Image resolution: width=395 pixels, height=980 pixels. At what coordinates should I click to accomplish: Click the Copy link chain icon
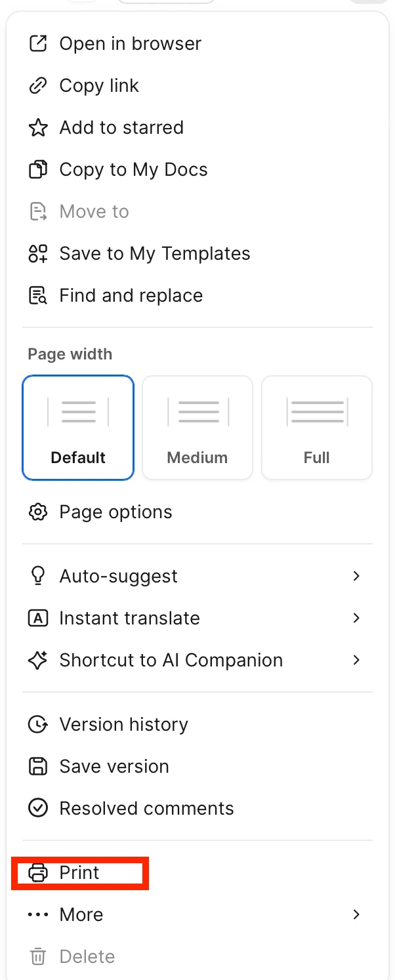(38, 86)
